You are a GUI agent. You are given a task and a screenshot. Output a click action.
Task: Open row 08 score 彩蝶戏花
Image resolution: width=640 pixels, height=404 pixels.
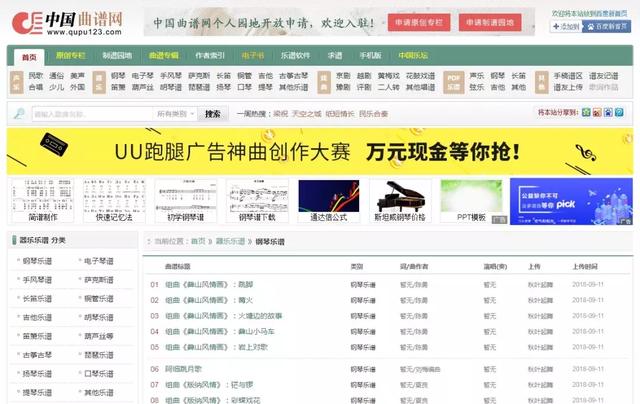point(212,400)
